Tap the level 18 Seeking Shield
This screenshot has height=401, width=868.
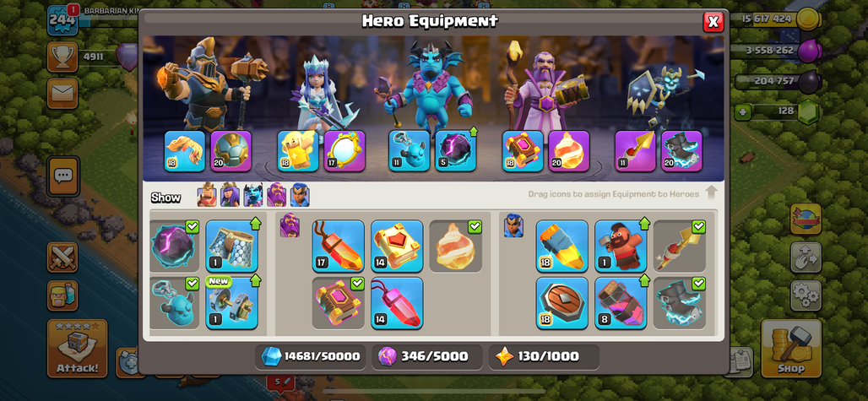(x=561, y=303)
